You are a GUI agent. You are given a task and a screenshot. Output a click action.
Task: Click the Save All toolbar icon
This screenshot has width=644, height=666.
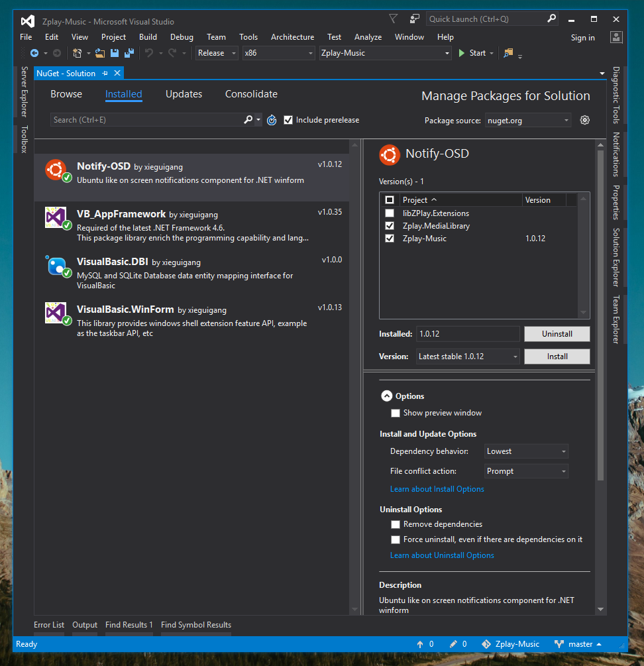coord(129,53)
